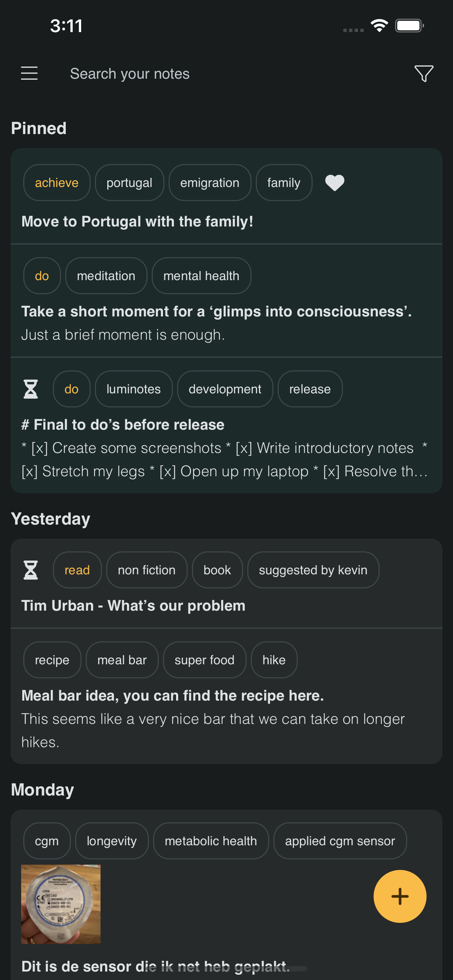Tap the battery status icon

(409, 26)
